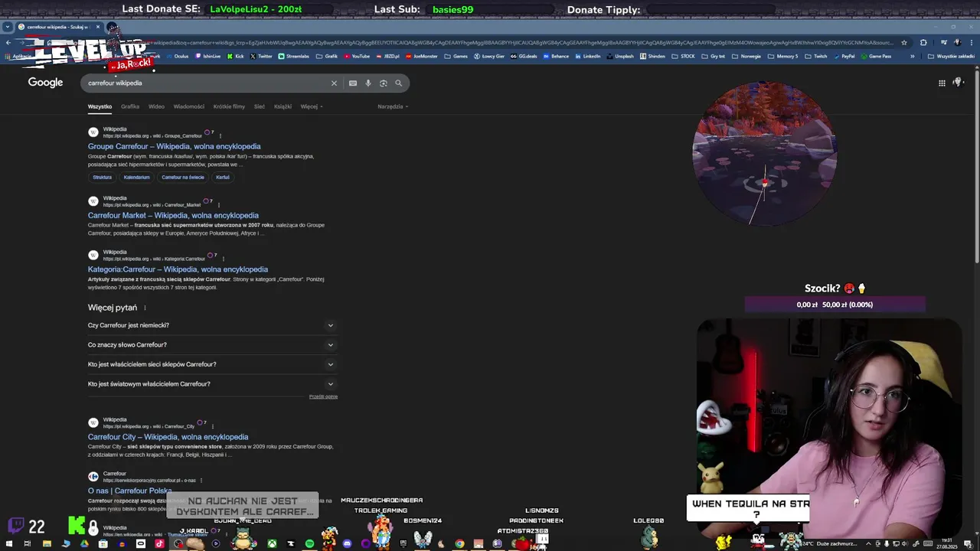Viewport: 980px width, 551px height.
Task: Open the YouTube bookmark
Action: pos(357,56)
